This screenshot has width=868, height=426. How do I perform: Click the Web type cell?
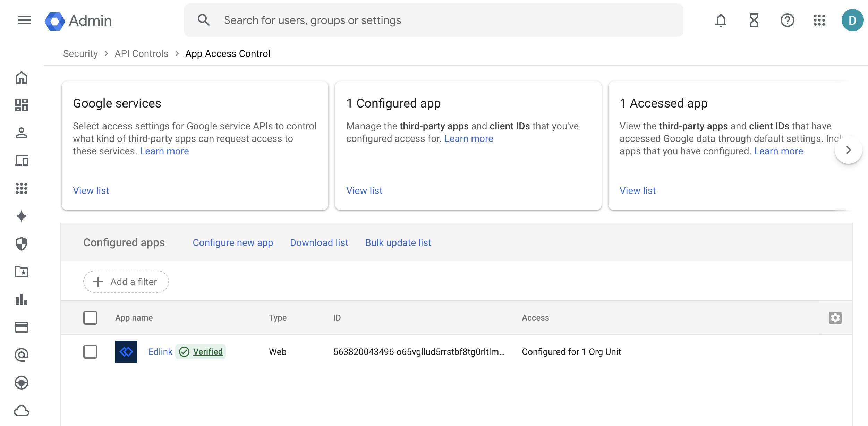[x=278, y=352]
